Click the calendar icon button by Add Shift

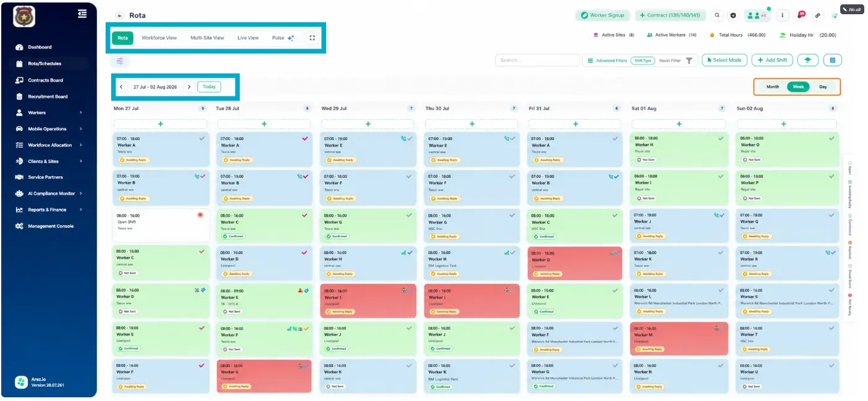(833, 60)
